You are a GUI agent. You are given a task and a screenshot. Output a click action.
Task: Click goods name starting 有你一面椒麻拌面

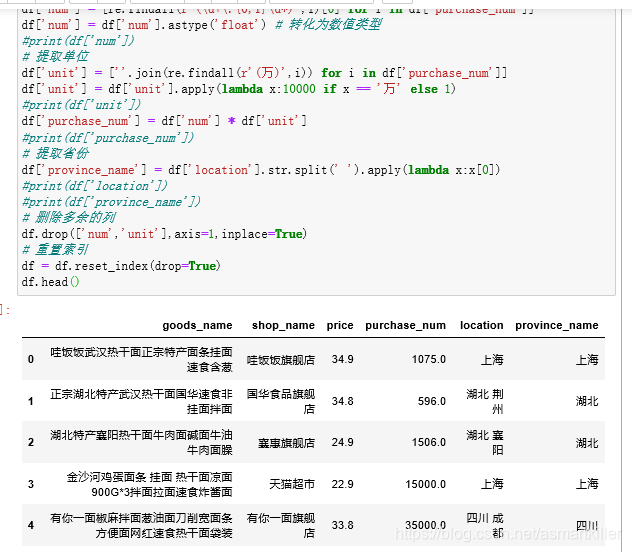click(x=141, y=525)
